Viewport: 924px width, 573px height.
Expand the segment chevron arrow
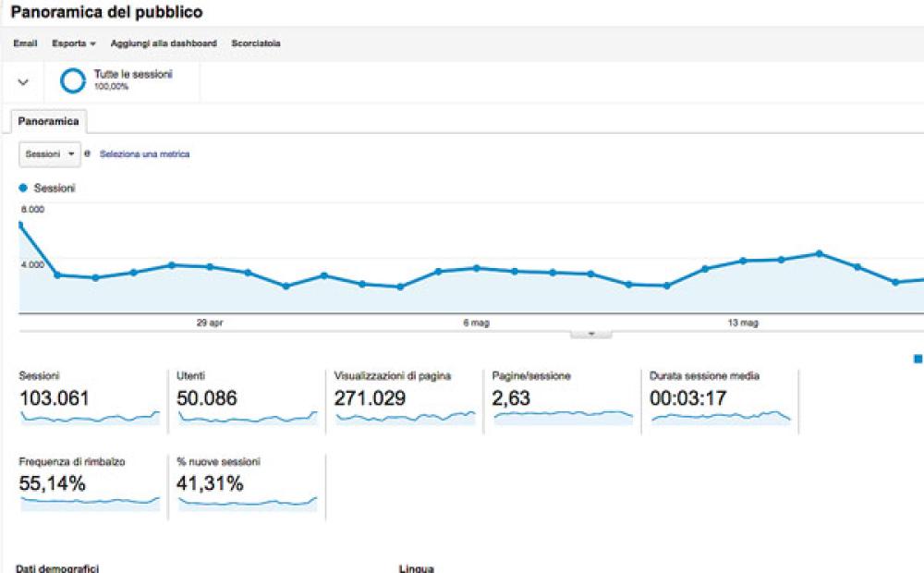(x=24, y=81)
